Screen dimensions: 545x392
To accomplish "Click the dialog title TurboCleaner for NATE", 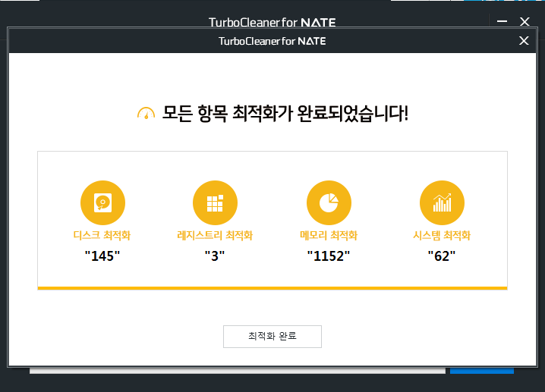I will click(272, 41).
